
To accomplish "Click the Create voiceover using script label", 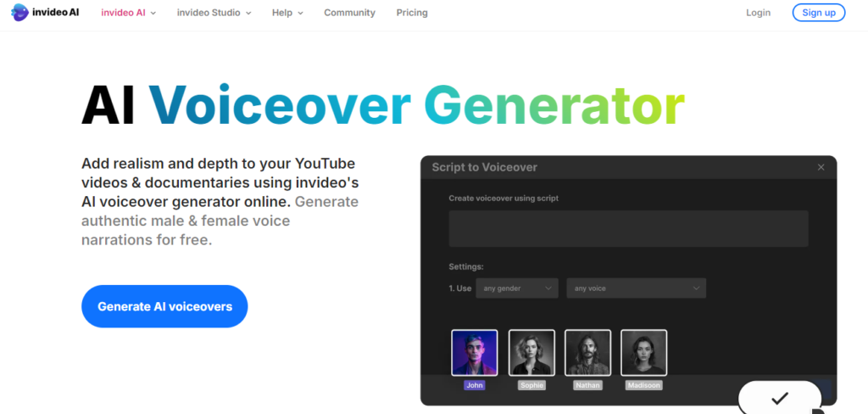I will [504, 198].
